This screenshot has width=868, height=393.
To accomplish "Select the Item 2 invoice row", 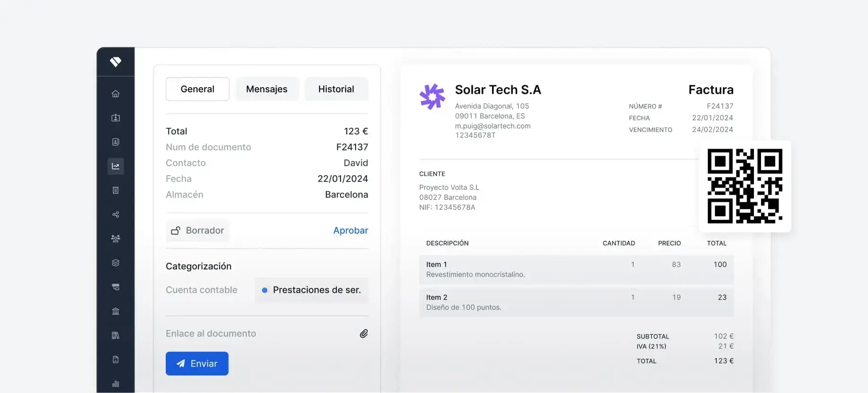I will (576, 303).
